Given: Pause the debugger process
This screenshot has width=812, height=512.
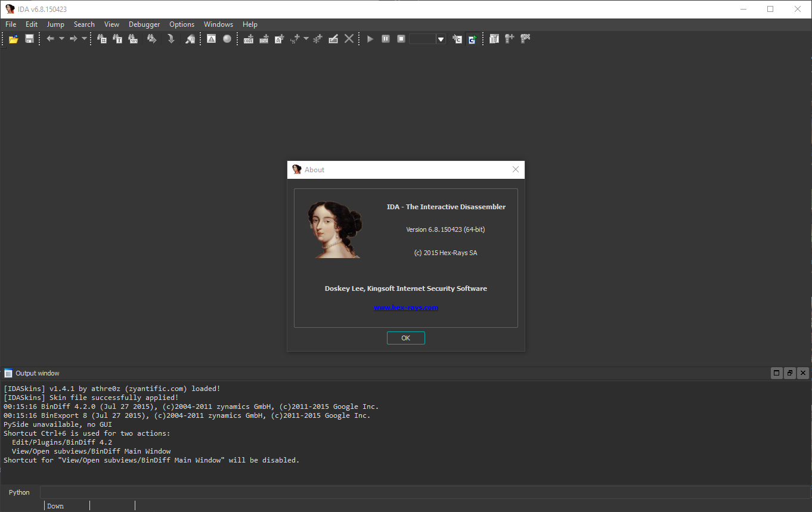Looking at the screenshot, I should (x=386, y=39).
